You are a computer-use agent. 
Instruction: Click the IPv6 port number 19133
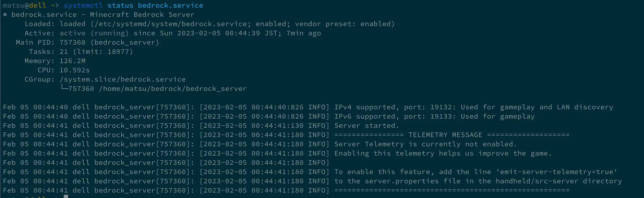(441, 116)
